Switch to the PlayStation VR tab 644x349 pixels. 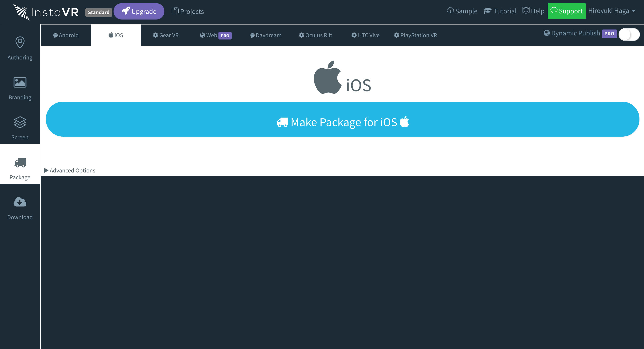416,35
